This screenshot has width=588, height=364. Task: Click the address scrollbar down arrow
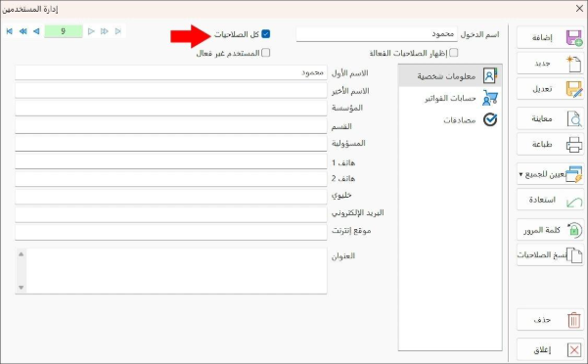point(21,288)
